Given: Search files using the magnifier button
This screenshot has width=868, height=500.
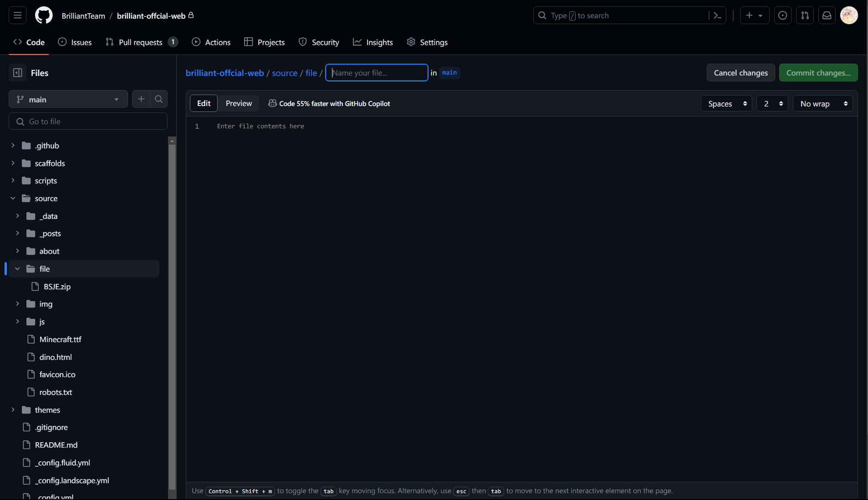Looking at the screenshot, I should (159, 99).
